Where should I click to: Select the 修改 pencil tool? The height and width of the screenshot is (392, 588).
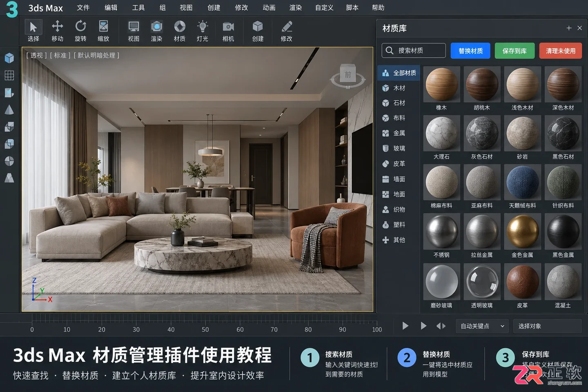(287, 31)
